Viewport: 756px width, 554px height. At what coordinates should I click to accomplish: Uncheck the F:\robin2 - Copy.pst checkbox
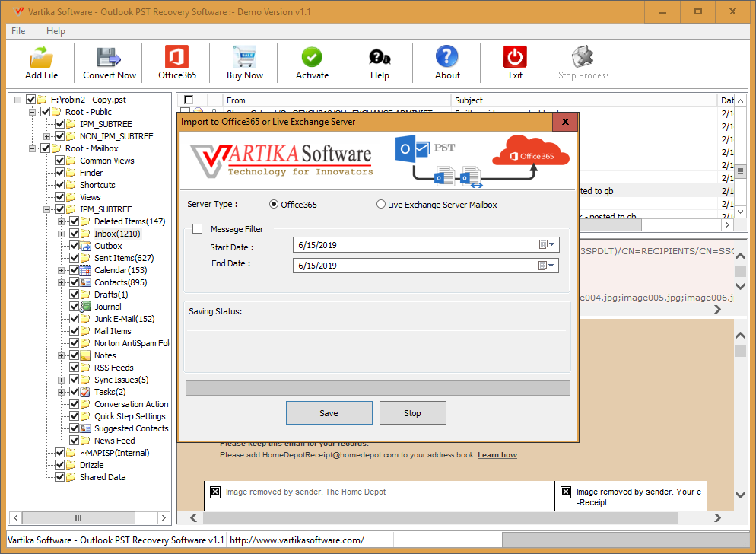(x=31, y=100)
